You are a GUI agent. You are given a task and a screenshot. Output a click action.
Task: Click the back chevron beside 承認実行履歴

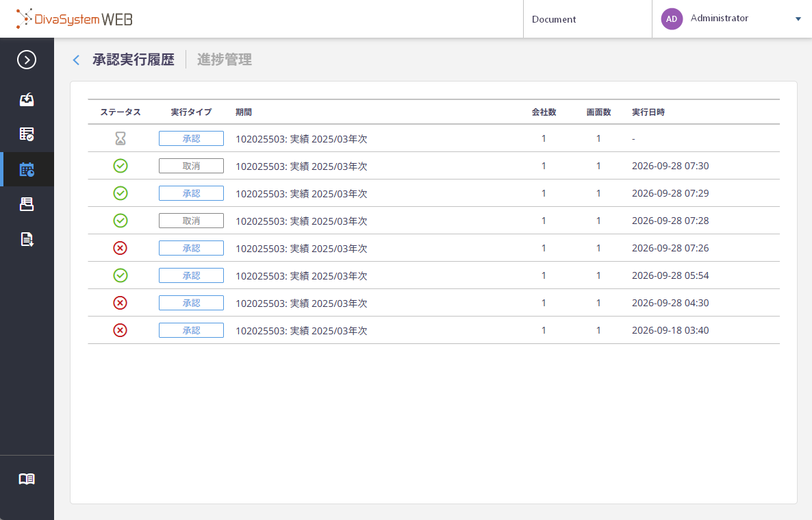click(76, 60)
